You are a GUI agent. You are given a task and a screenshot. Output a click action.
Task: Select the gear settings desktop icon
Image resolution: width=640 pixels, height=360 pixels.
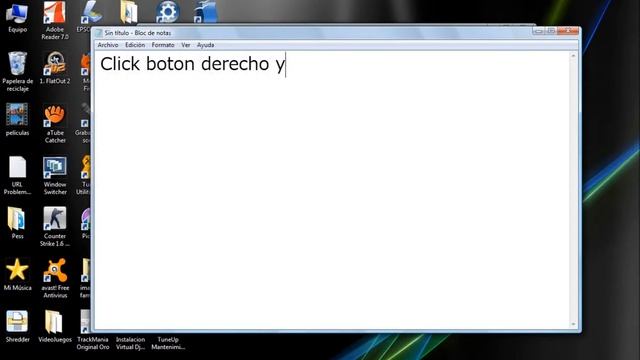[167, 11]
